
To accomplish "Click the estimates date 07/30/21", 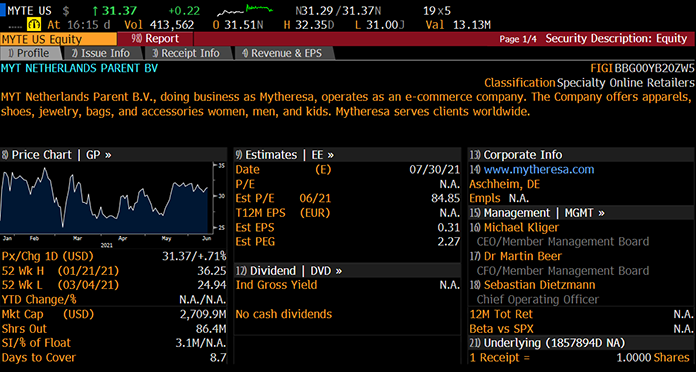I will tap(435, 170).
